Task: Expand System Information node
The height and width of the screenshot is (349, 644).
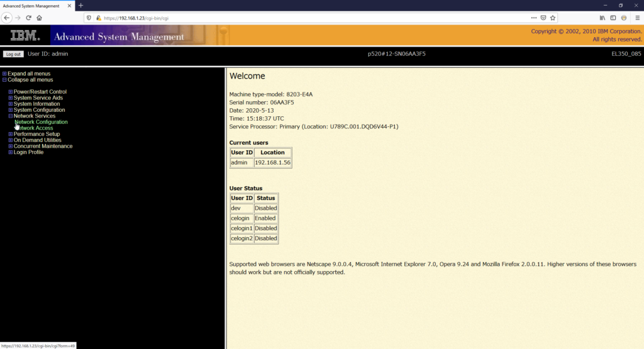Action: pyautogui.click(x=11, y=104)
